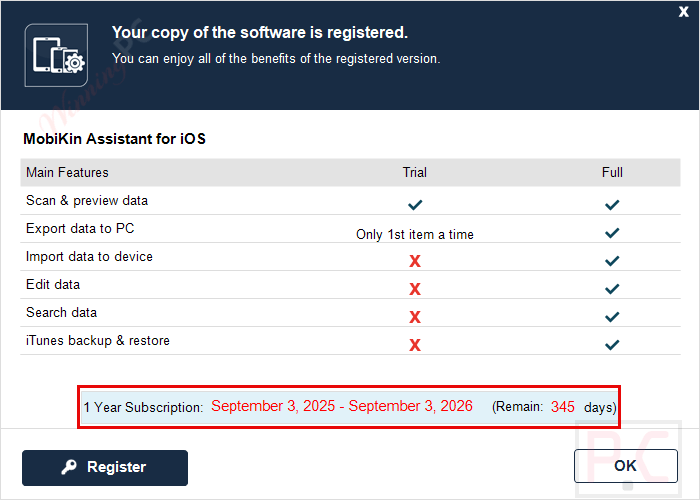Click the Full checkmark for iTunes backup & restore

click(612, 345)
